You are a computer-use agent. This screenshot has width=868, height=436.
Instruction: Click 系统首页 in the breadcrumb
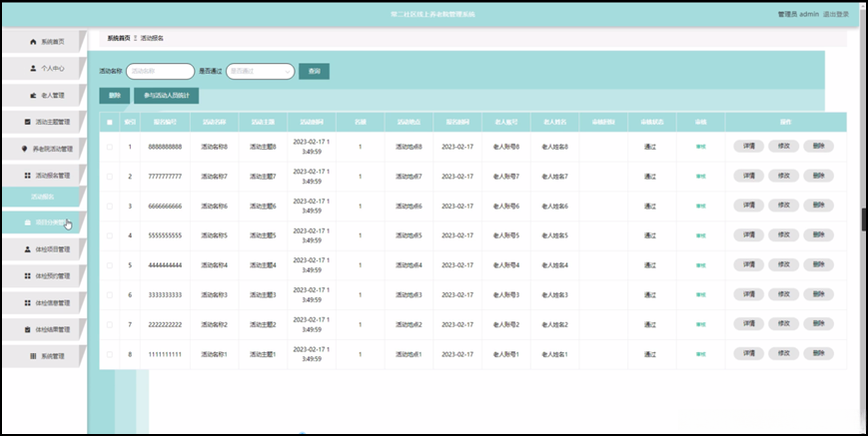(x=119, y=38)
